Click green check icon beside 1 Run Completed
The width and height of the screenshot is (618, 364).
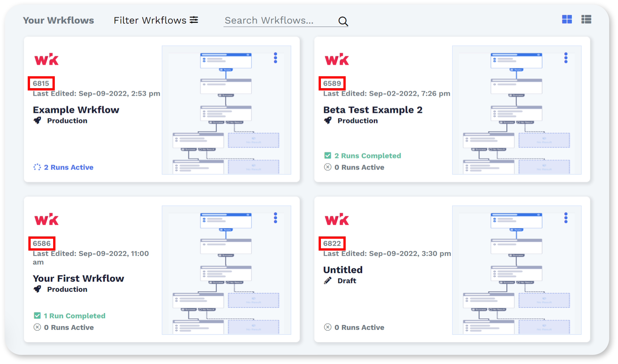[37, 315]
